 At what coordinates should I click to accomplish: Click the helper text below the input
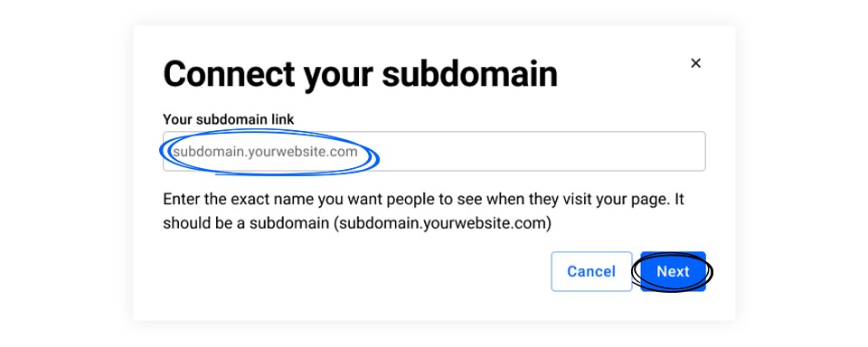pos(423,211)
